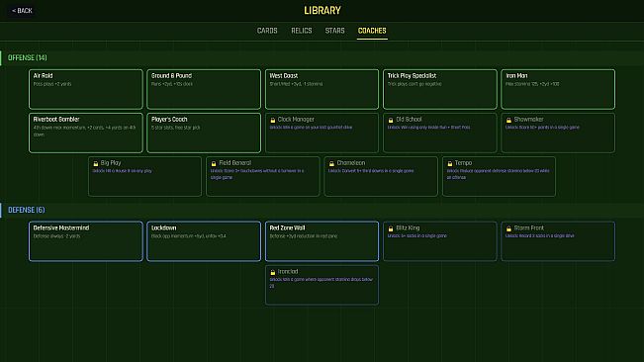Click the Storm Front card title

(528, 227)
